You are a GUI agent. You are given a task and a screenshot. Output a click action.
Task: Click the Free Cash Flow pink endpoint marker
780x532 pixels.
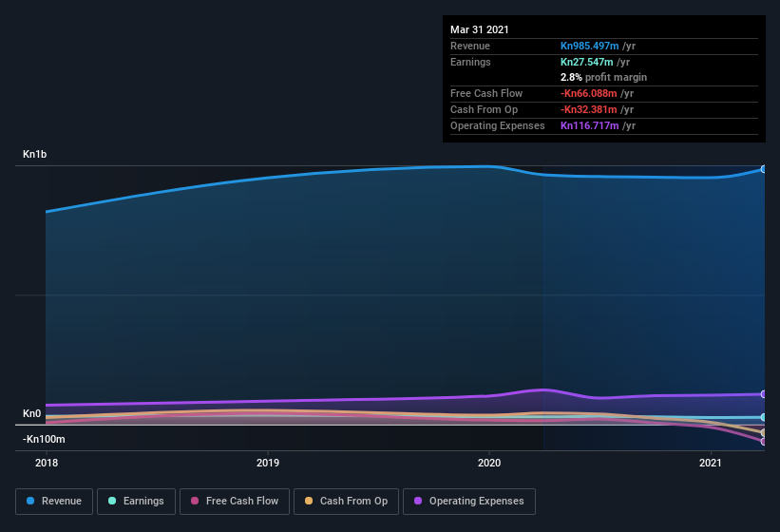764,442
